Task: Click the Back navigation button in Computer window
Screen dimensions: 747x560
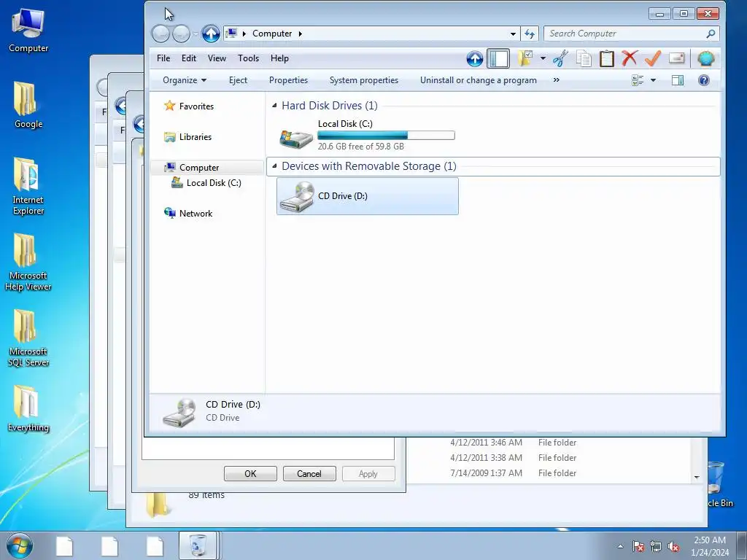Action: pyautogui.click(x=160, y=34)
